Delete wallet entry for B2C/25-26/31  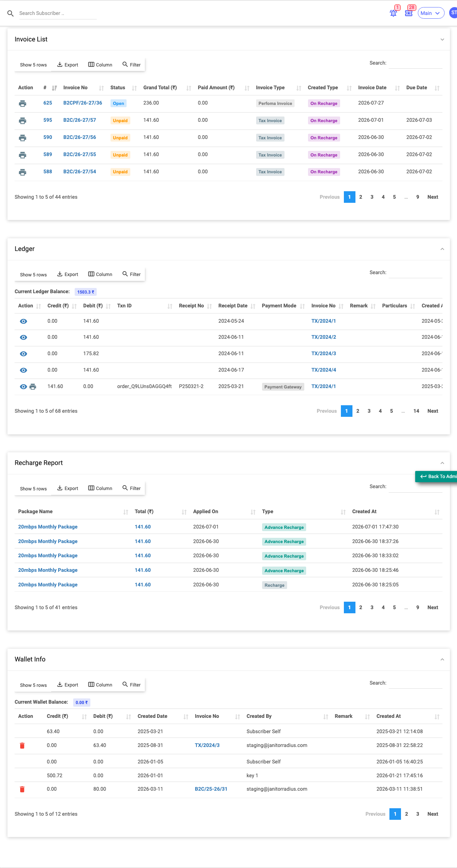click(22, 789)
